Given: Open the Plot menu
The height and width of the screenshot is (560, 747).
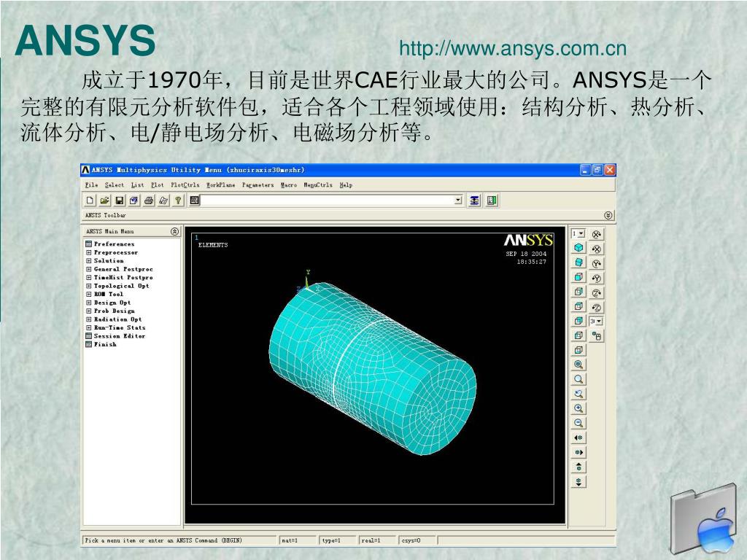Looking at the screenshot, I should click(x=158, y=184).
